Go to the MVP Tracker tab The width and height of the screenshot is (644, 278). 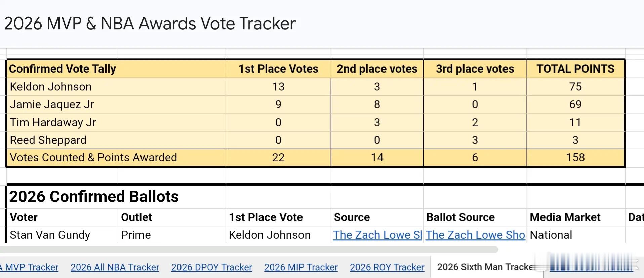click(x=30, y=267)
